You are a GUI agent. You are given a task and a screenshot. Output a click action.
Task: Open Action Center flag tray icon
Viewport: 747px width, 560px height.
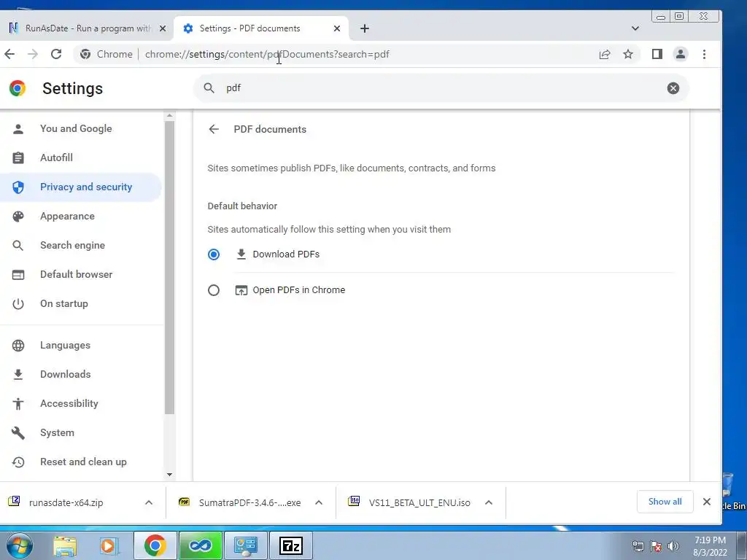point(656,546)
